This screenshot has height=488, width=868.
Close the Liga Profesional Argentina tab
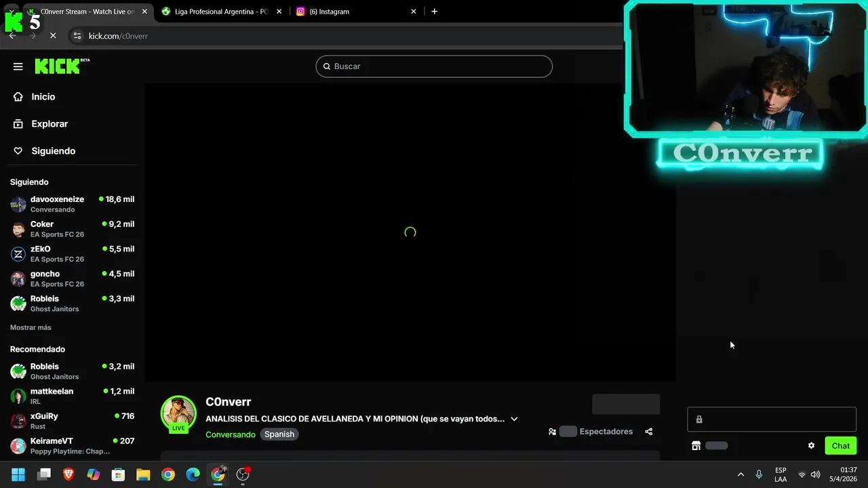(279, 12)
